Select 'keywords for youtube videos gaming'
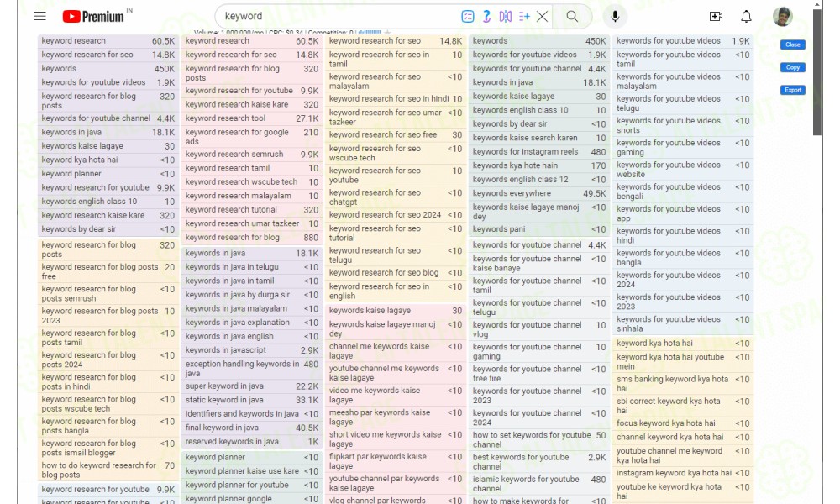The height and width of the screenshot is (504, 840). (683, 147)
